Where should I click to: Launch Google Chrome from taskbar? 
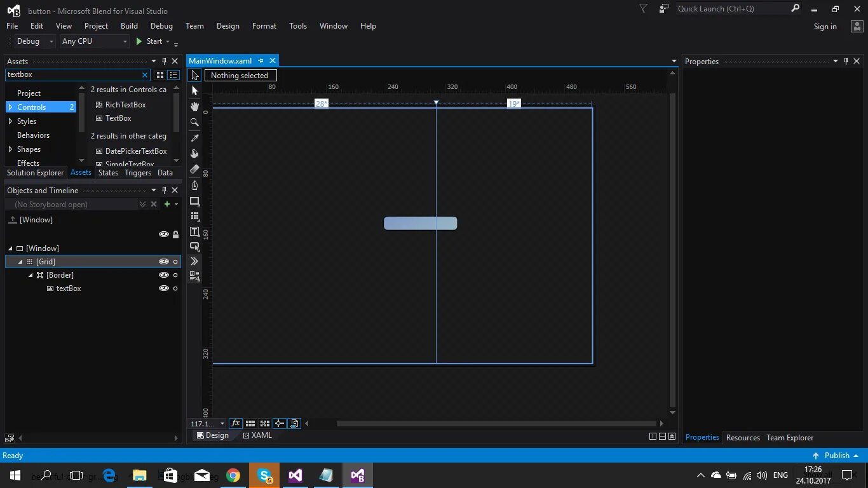(233, 475)
